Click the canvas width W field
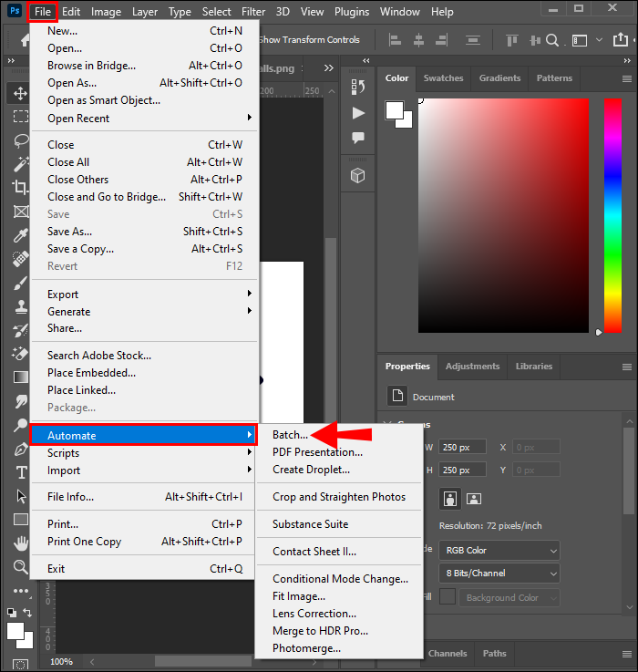 [x=462, y=447]
